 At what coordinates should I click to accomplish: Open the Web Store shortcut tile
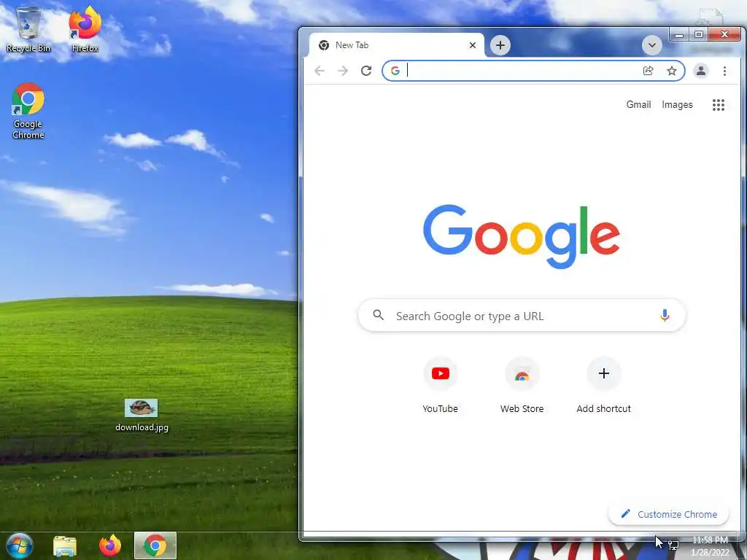(x=522, y=385)
